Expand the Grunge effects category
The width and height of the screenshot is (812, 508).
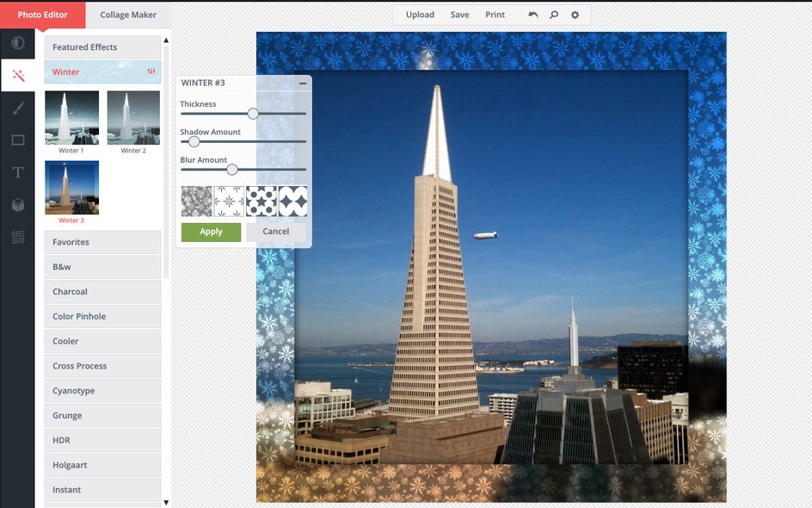point(102,416)
